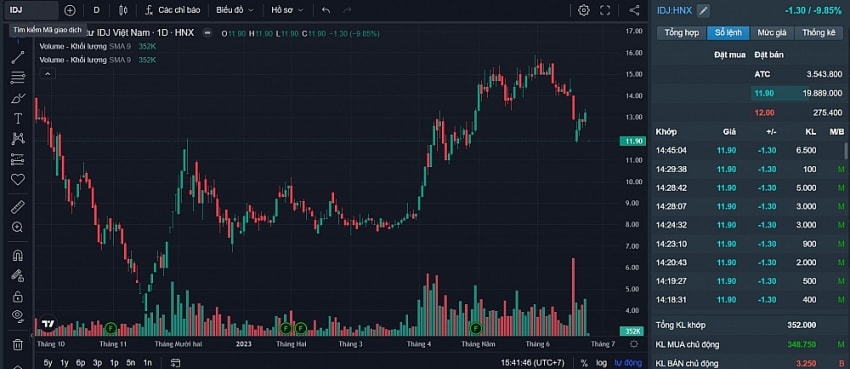This screenshot has width=850, height=369.
Task: Open the candlestick chart style selector
Action: tap(123, 10)
